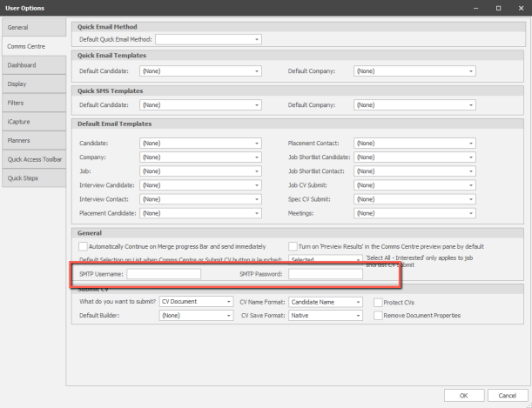532x408 pixels.
Task: Click the SMTP Username input field
Action: tap(164, 274)
